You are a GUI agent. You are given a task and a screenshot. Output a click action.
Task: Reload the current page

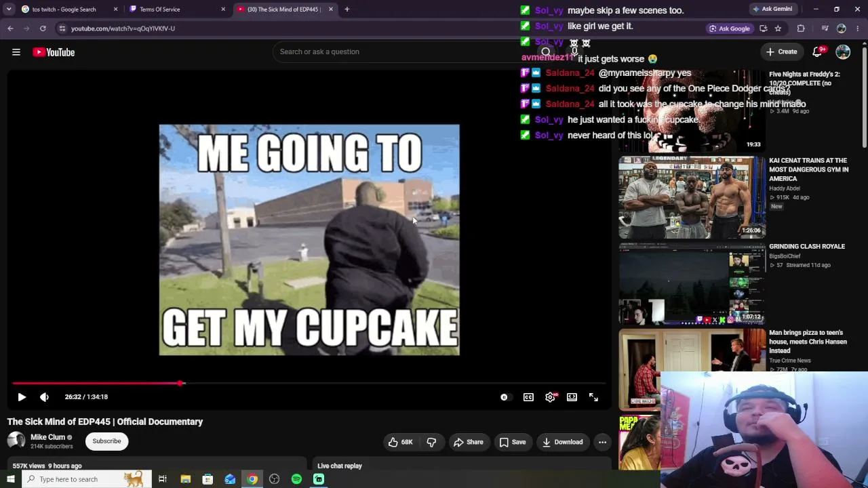(x=43, y=28)
